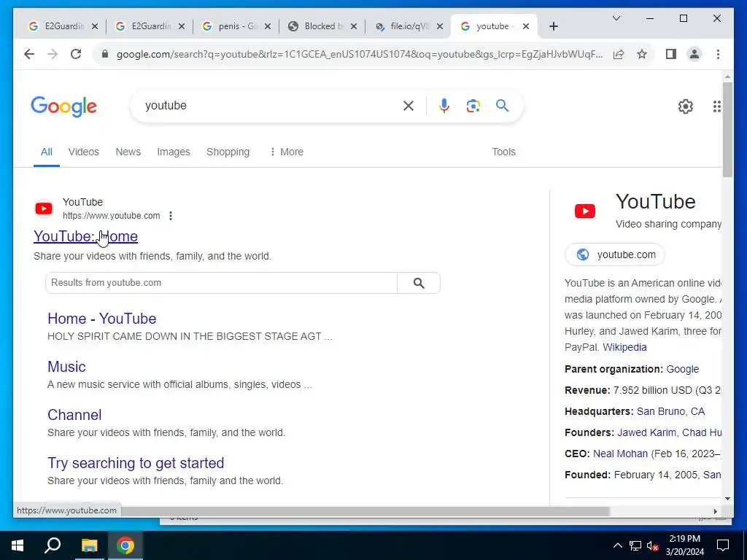Bookmark this tab with the star icon
747x560 pixels.
642,54
